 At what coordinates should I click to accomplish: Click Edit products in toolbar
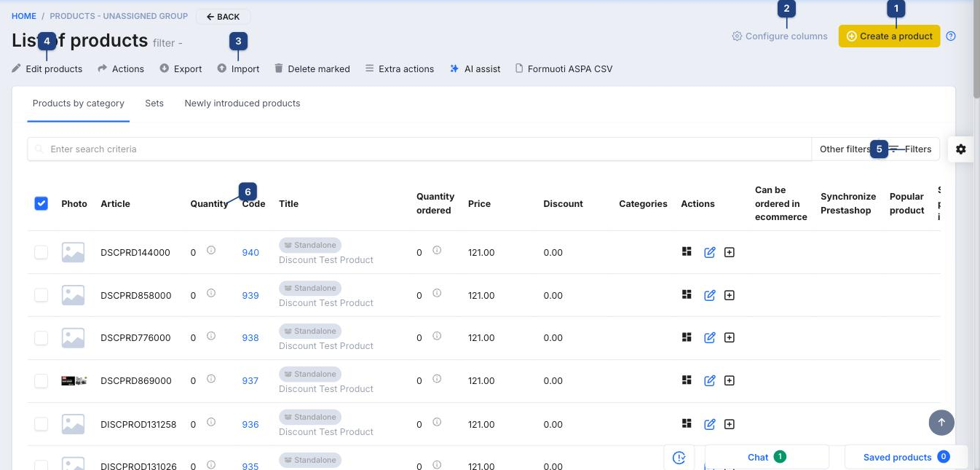coord(47,68)
